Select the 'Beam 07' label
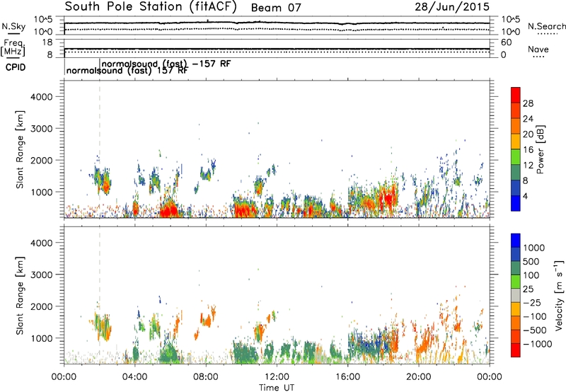 click(x=276, y=8)
